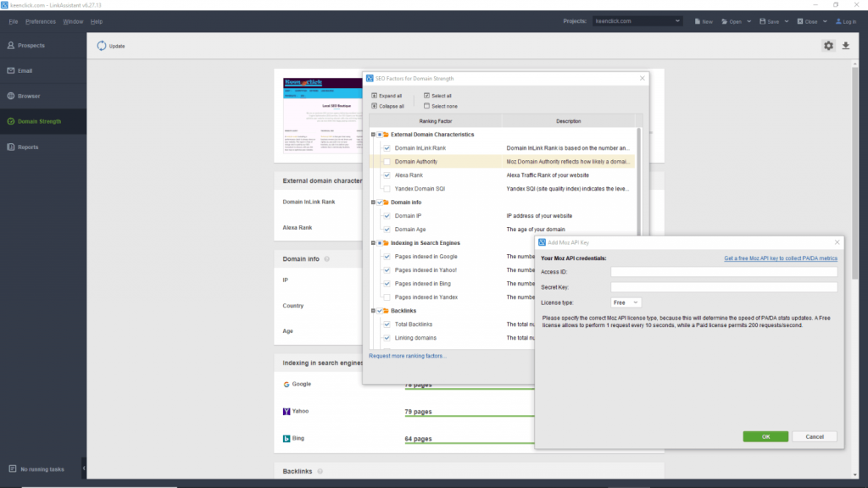Expand the arrow next to Save button
This screenshot has width=868, height=488.
pyautogui.click(x=787, y=21)
